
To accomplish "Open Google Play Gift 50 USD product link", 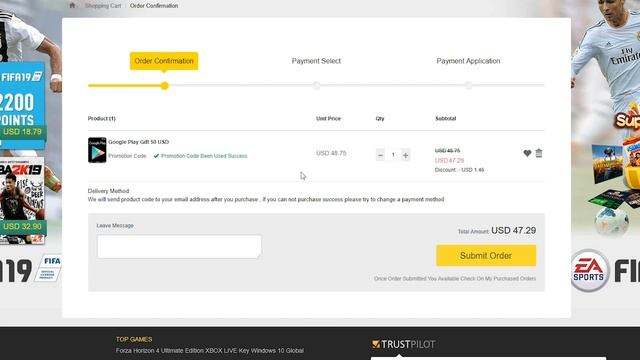I will 138,142.
